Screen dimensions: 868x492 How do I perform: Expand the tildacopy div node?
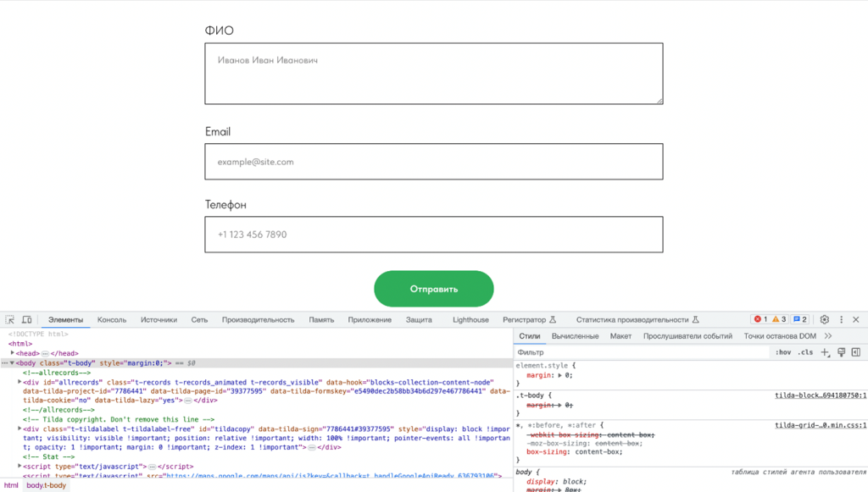click(19, 428)
